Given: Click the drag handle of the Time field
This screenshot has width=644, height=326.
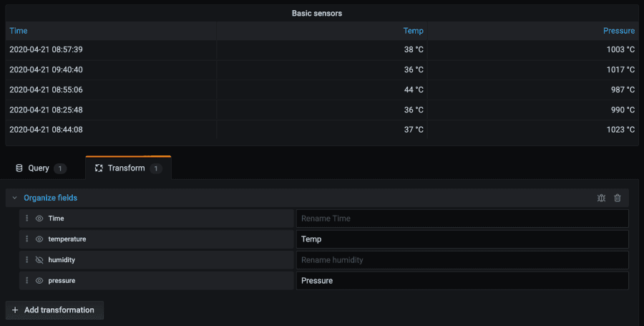Looking at the screenshot, I should point(27,219).
